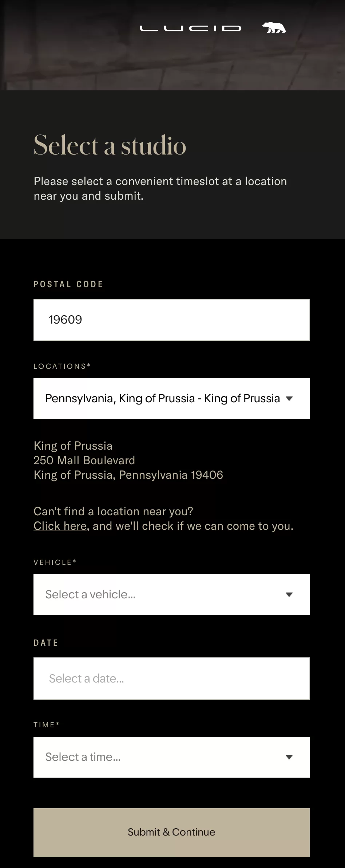
Task: Click the white bear icon in header
Action: coord(274,28)
